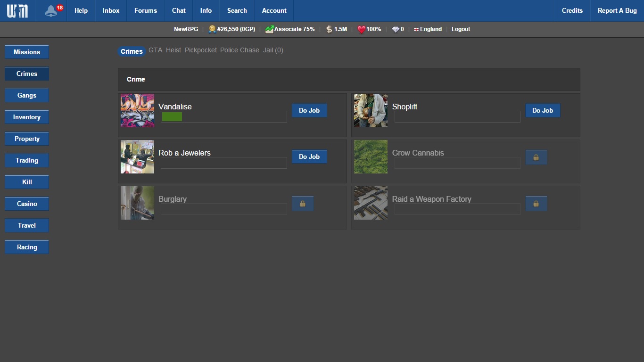This screenshot has height=362, width=644.
Task: Open the Jail (0) tab
Action: point(273,50)
